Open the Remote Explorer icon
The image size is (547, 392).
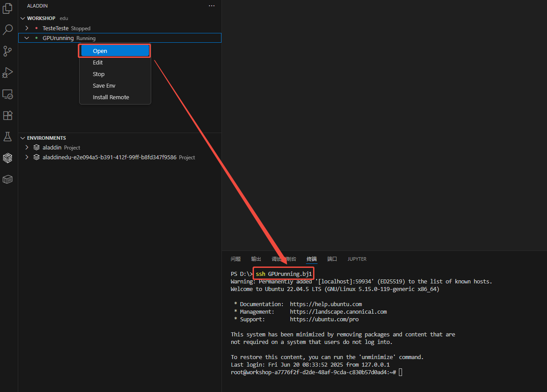8,94
